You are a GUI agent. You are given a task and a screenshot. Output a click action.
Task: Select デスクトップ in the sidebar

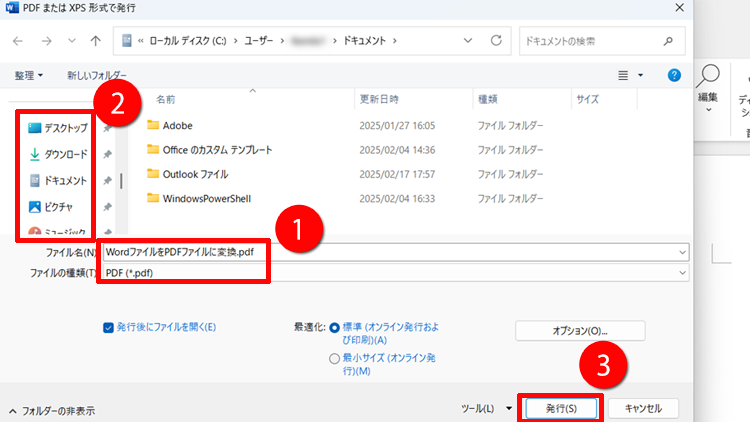coord(57,128)
